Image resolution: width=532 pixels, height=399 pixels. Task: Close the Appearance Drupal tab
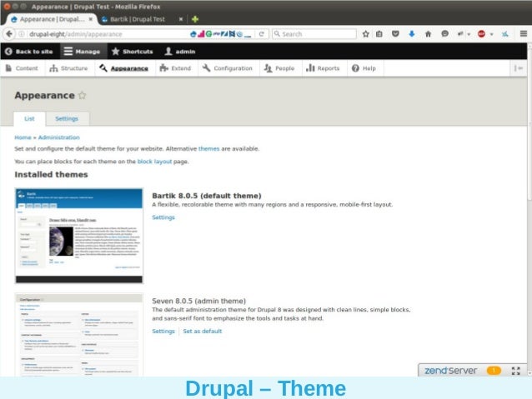(91, 19)
